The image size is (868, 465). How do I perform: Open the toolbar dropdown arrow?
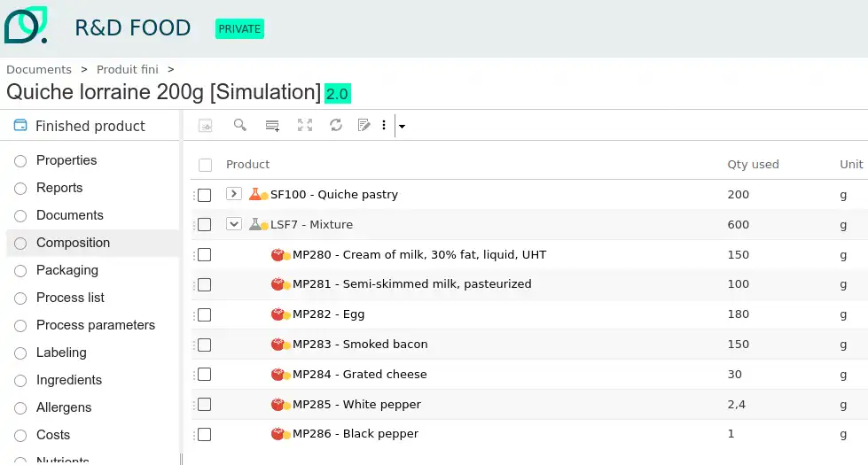tap(402, 126)
